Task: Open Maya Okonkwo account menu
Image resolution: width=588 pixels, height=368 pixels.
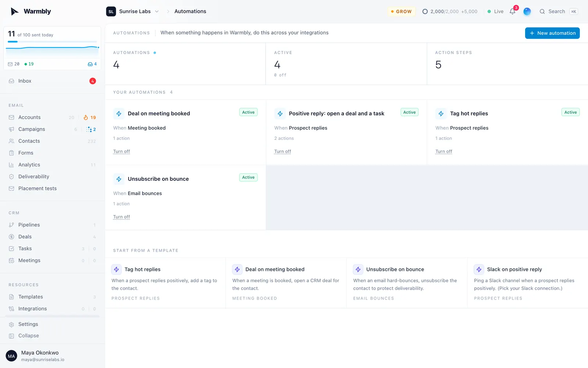Action: [x=53, y=356]
